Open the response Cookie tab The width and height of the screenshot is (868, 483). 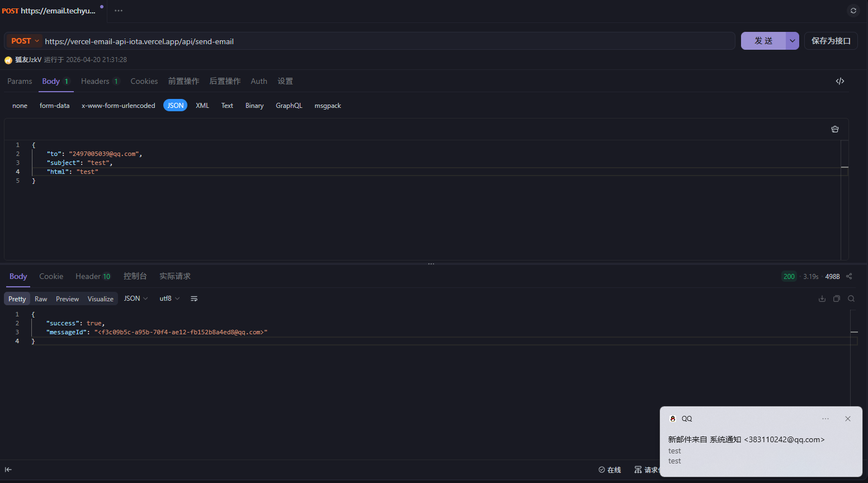[51, 276]
